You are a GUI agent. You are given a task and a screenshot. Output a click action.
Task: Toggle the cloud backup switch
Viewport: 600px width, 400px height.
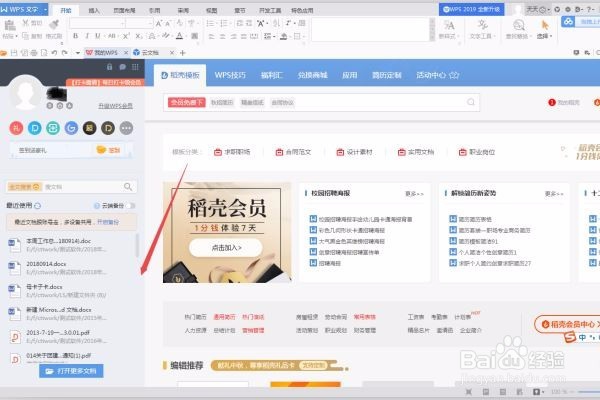pyautogui.click(x=130, y=206)
